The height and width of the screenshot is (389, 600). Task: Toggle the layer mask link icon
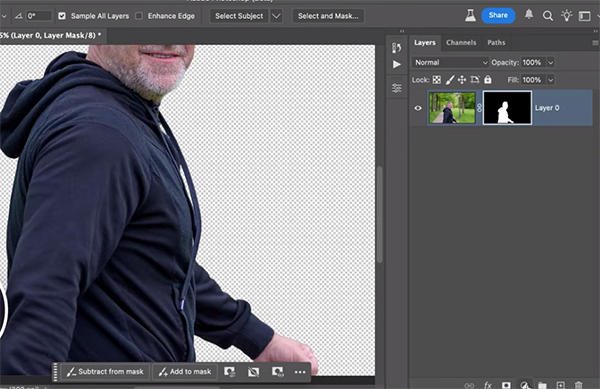point(479,108)
